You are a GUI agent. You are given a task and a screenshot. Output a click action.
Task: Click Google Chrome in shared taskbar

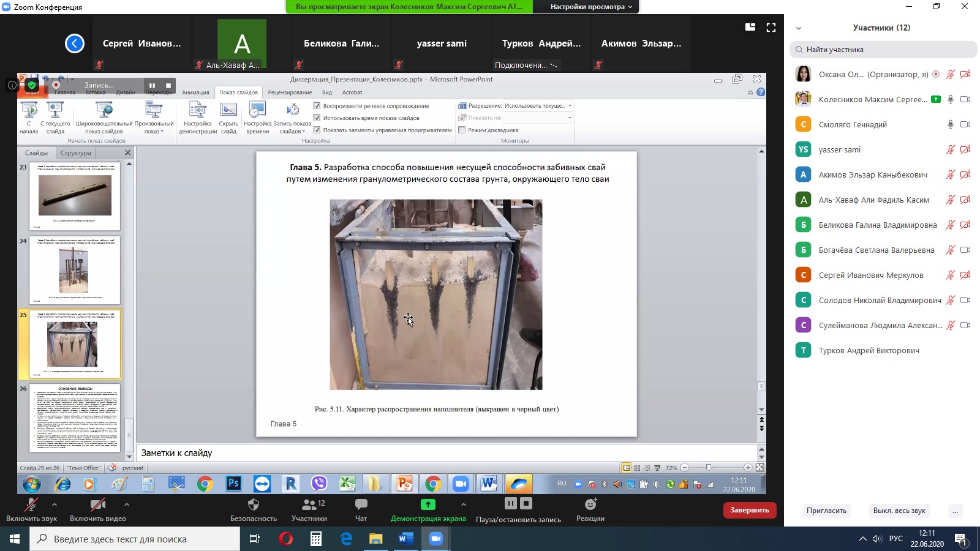205,484
